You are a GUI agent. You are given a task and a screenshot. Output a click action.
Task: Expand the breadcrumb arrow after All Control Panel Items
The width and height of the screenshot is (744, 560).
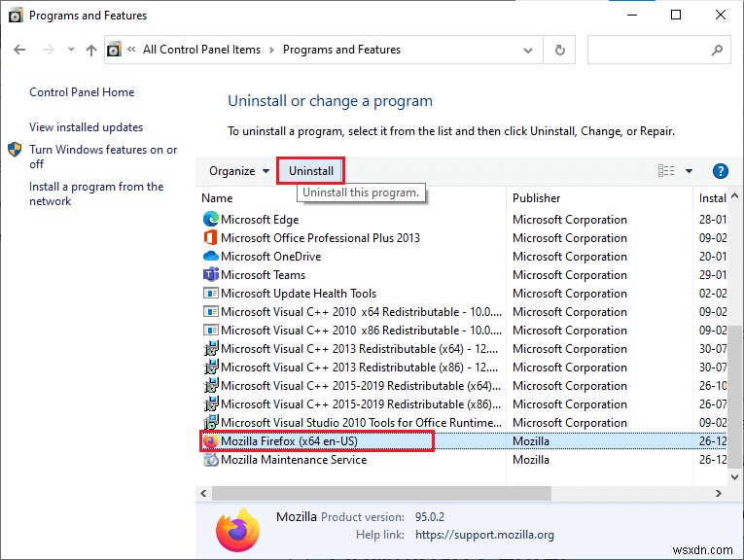pyautogui.click(x=271, y=50)
